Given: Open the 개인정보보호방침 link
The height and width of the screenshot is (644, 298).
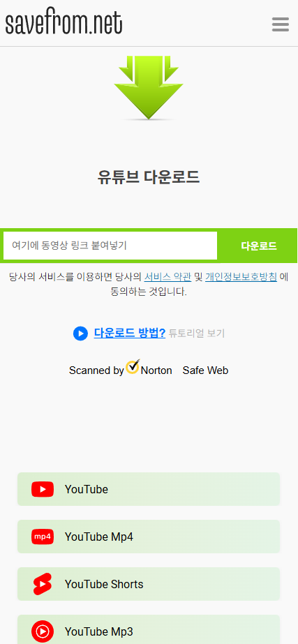Looking at the screenshot, I should tap(241, 277).
